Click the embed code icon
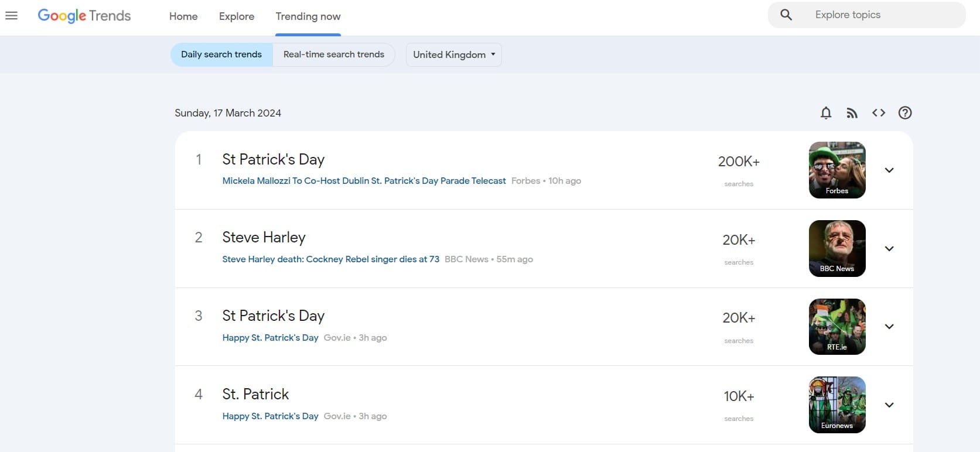The image size is (980, 452). (x=879, y=113)
